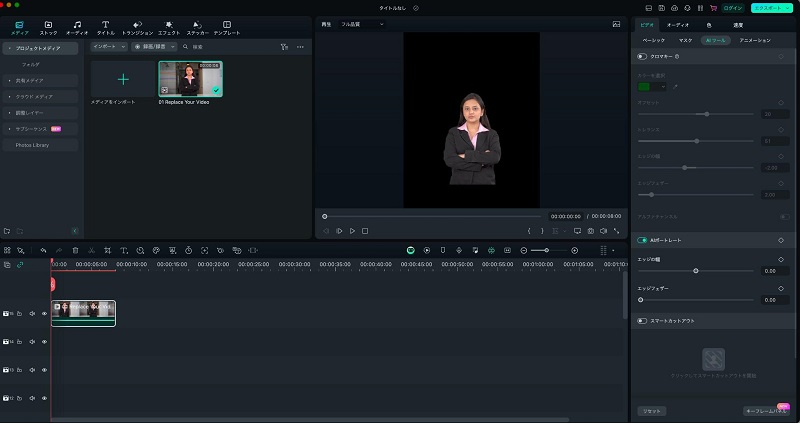
Task: Open the Stock (ストック) media tab
Action: click(48, 28)
